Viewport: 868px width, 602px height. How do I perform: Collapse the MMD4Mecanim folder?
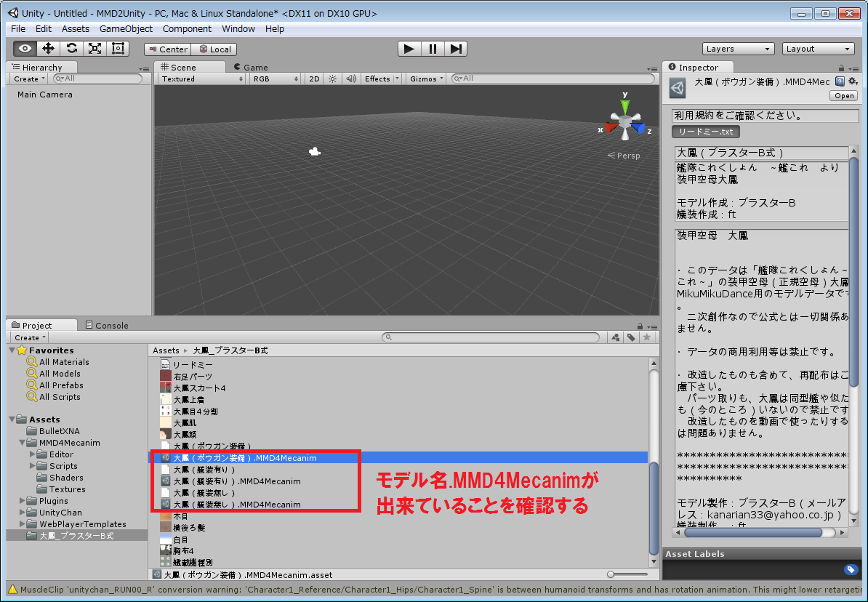coord(22,443)
